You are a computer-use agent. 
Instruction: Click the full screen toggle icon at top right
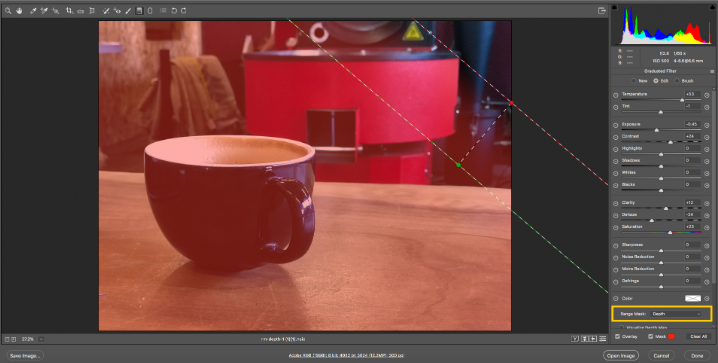click(602, 11)
